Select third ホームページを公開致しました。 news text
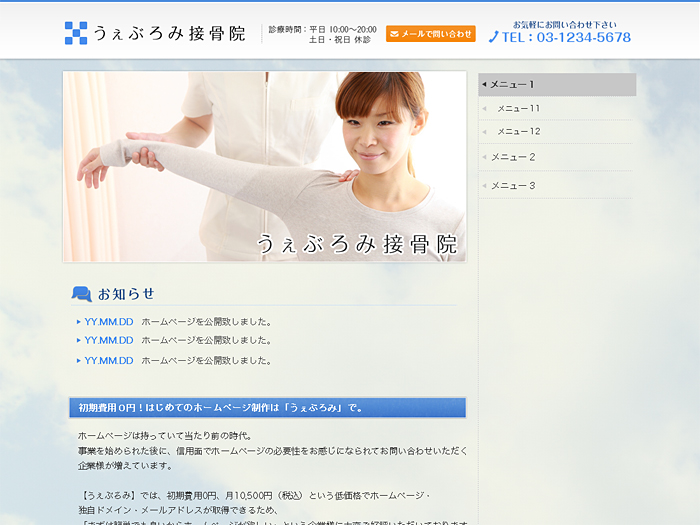700x525 pixels. (206, 361)
